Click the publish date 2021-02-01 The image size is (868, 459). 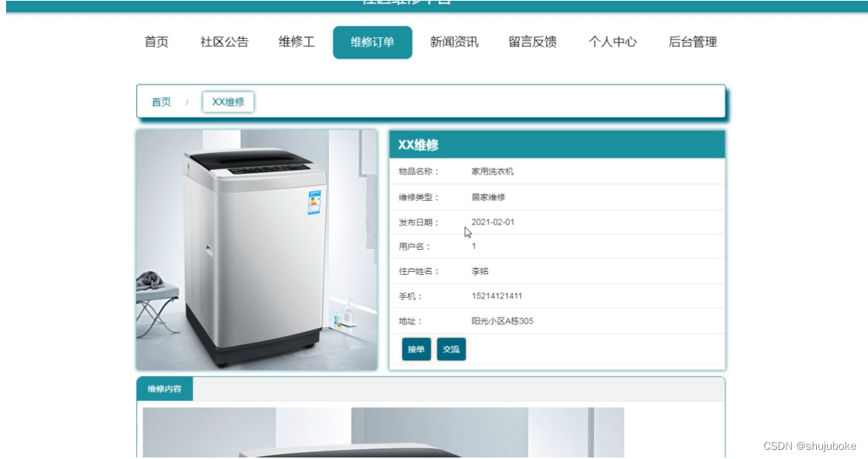[493, 222]
